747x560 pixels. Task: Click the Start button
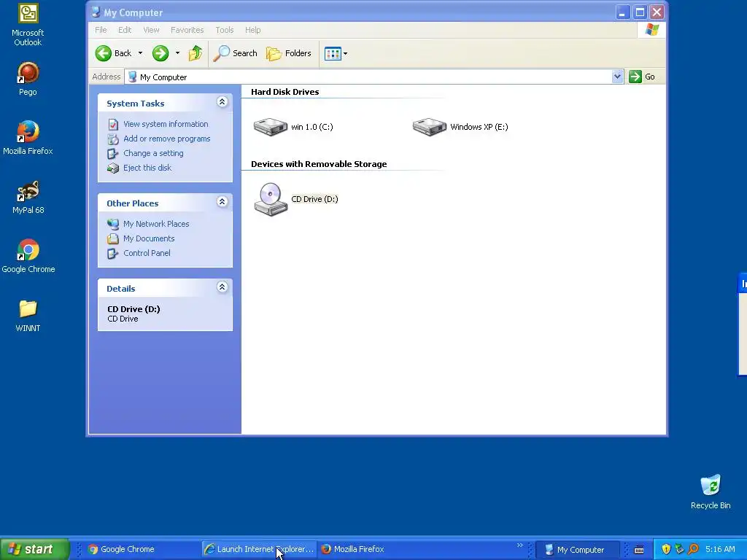pos(35,549)
